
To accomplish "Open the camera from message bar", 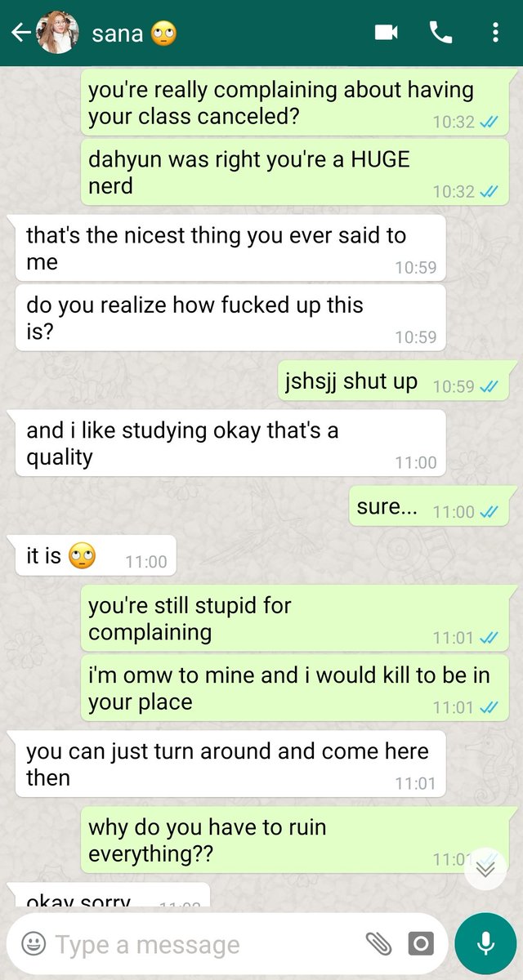I will tap(420, 945).
